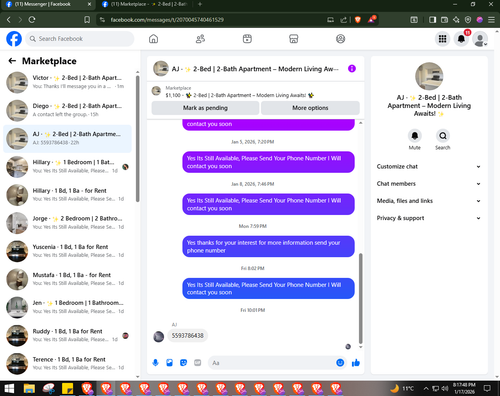
Task: Open Sticky Notes taskbar icon
Action: (x=68, y=388)
